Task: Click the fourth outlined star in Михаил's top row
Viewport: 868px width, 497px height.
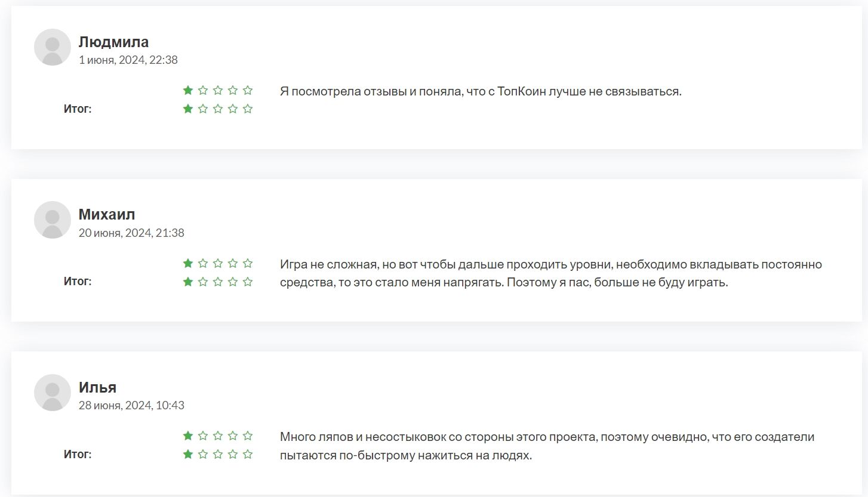Action: (x=233, y=263)
